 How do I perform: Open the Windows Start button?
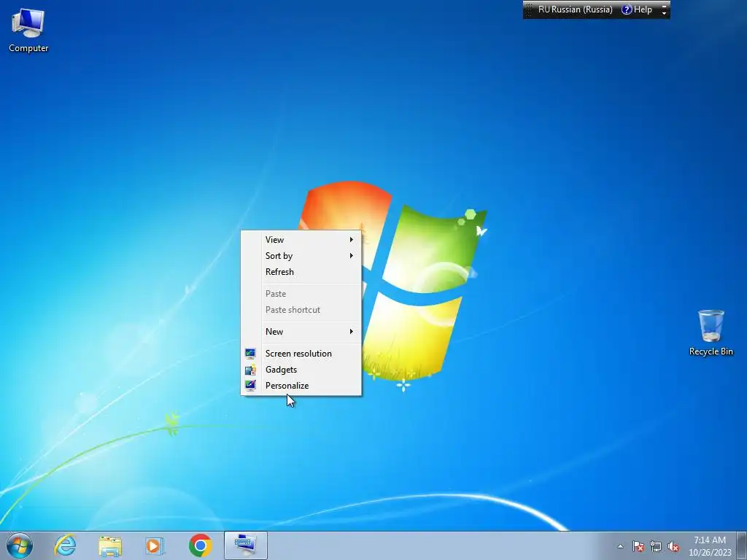[x=20, y=545]
